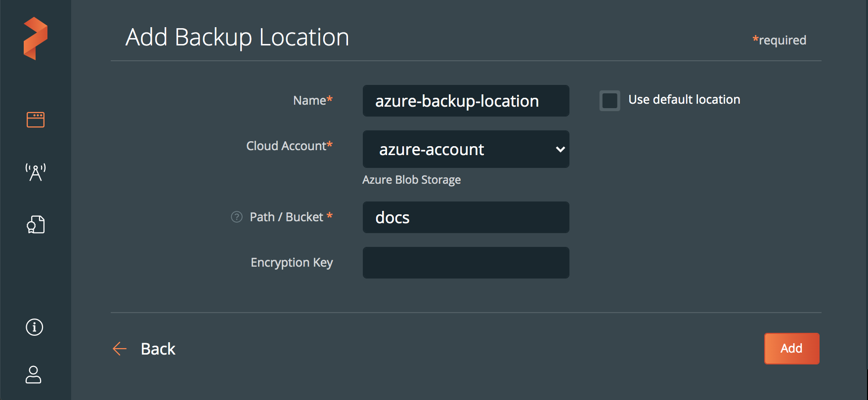Click the orange back arrow icon
868x400 pixels.
click(x=120, y=349)
